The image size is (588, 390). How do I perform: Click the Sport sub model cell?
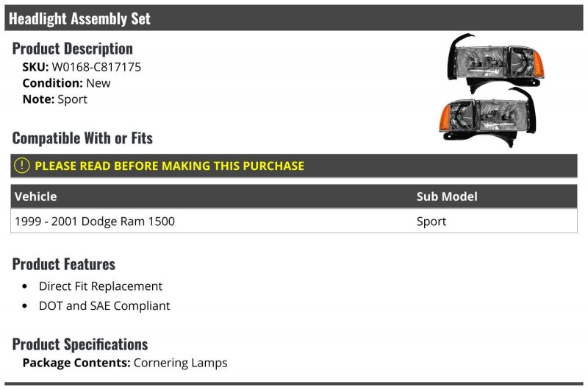pos(431,221)
